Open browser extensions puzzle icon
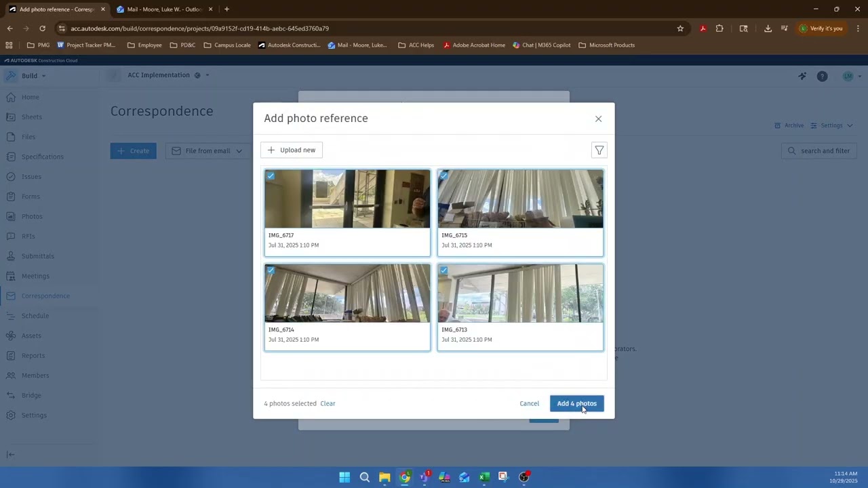 click(x=719, y=28)
